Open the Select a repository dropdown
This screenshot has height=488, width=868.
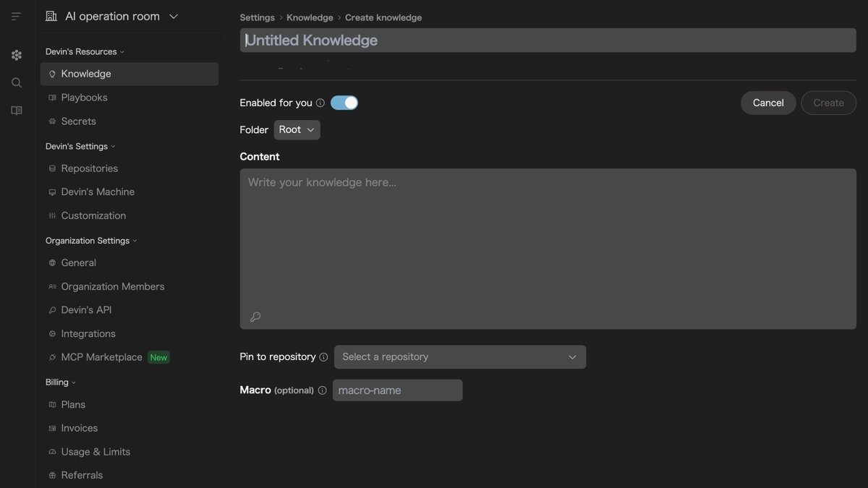tap(460, 356)
